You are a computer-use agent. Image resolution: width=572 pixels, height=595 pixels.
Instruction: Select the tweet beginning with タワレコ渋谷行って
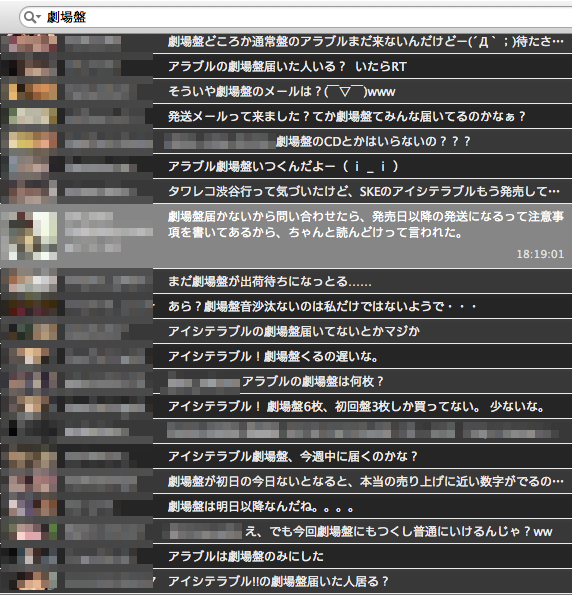(286, 191)
